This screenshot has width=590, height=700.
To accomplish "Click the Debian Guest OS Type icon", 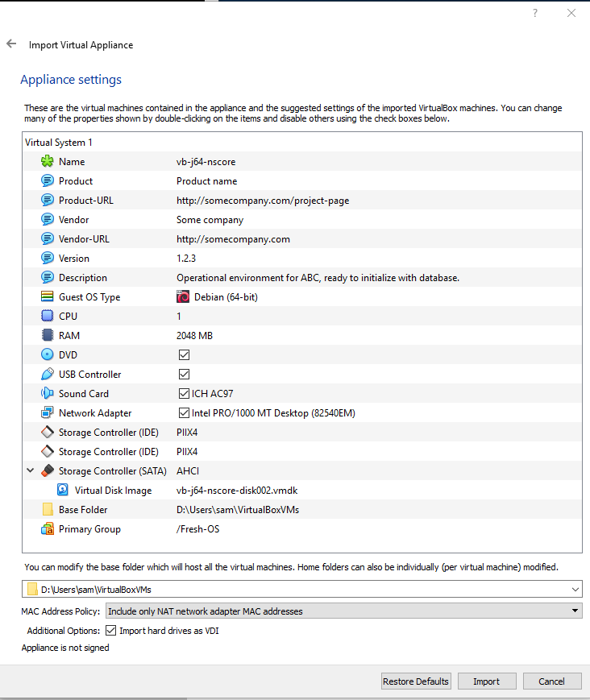I will (184, 296).
